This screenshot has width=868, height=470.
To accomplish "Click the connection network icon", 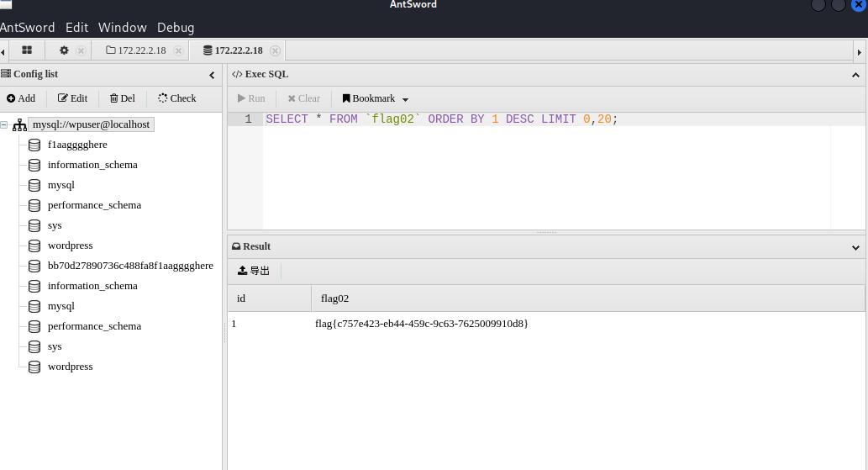I will pyautogui.click(x=19, y=125).
